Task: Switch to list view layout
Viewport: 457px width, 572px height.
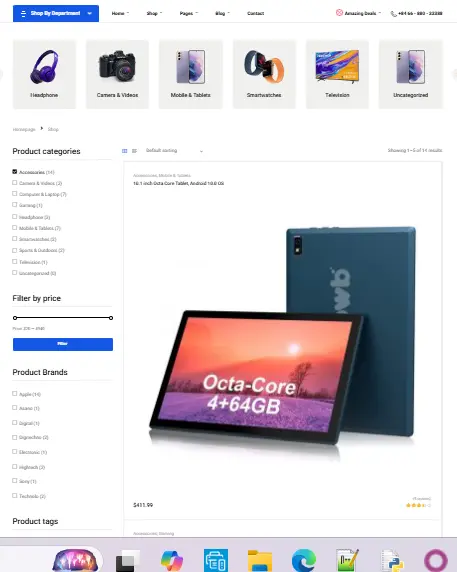Action: (134, 151)
